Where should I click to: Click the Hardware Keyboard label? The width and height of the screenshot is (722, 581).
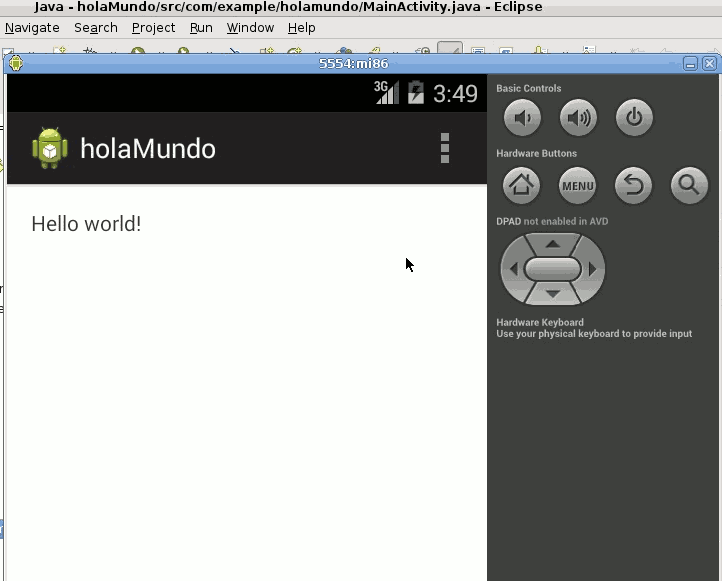click(540, 322)
